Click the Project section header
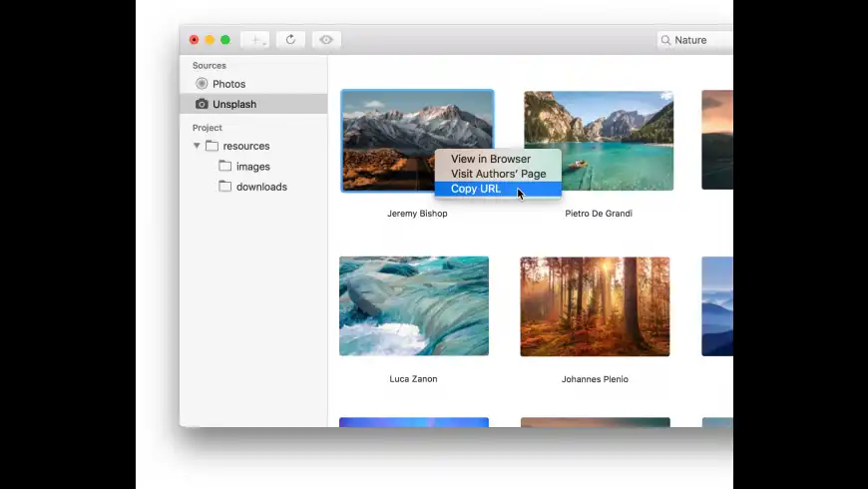 coord(208,128)
